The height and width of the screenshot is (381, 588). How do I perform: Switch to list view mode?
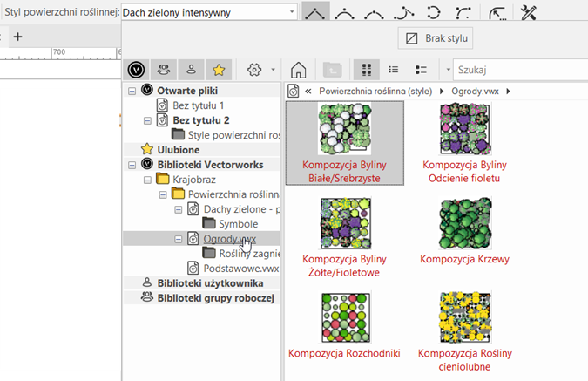(x=394, y=70)
